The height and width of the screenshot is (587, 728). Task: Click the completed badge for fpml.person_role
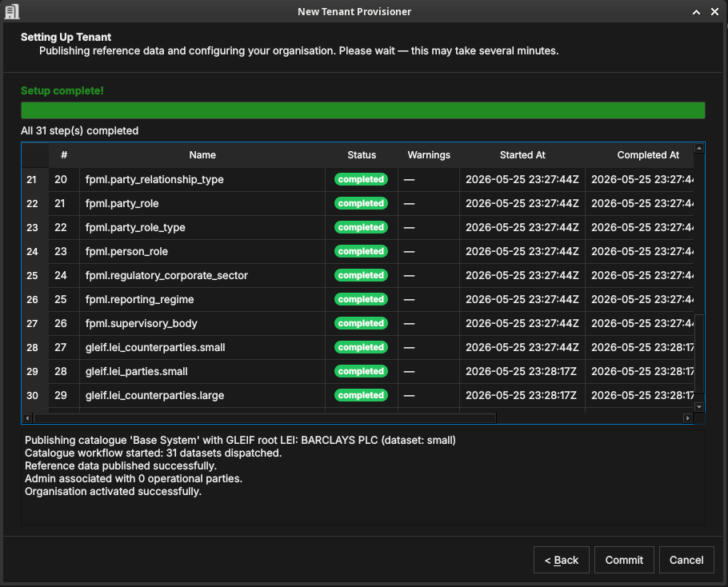click(362, 251)
